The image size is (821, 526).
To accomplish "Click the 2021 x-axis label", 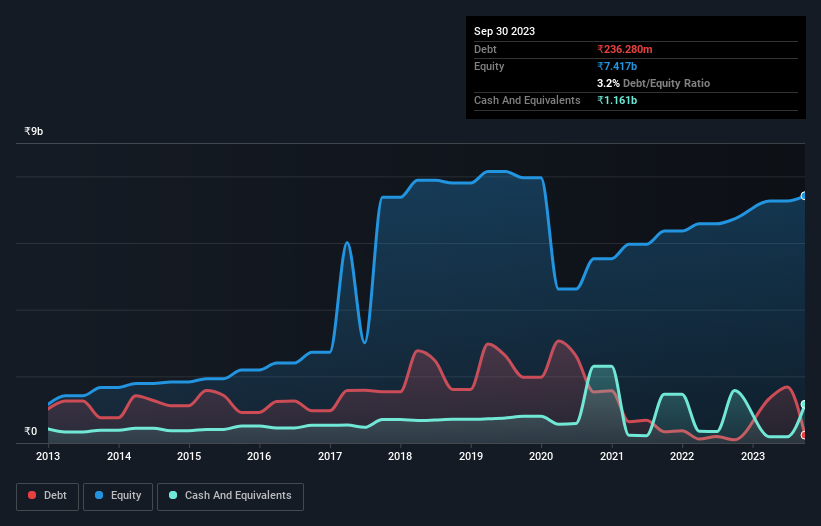I will (612, 456).
